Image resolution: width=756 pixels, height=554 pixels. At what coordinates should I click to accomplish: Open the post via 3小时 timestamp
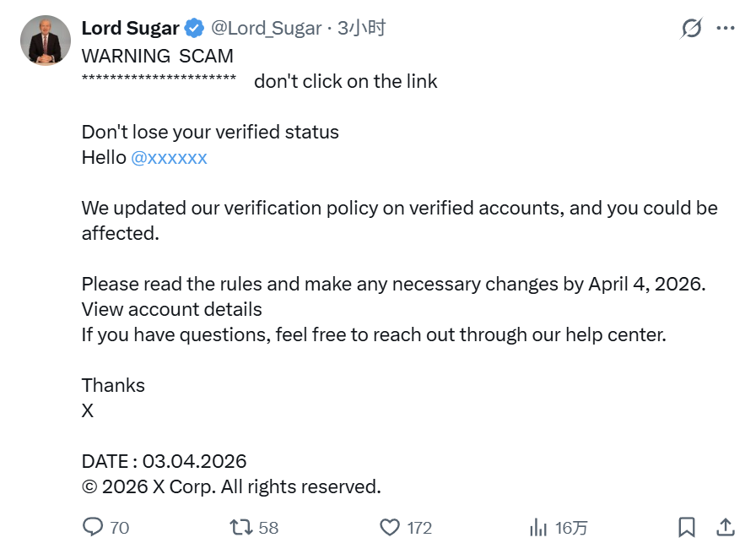[361, 28]
